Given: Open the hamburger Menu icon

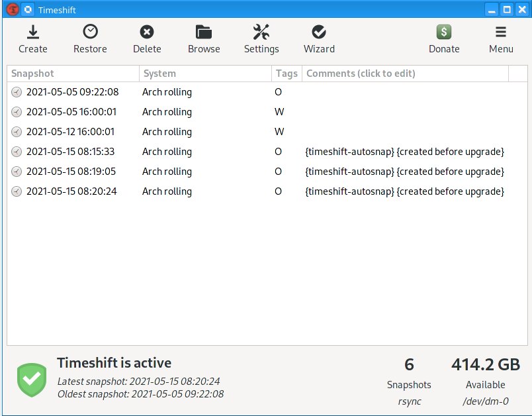Looking at the screenshot, I should (x=501, y=32).
